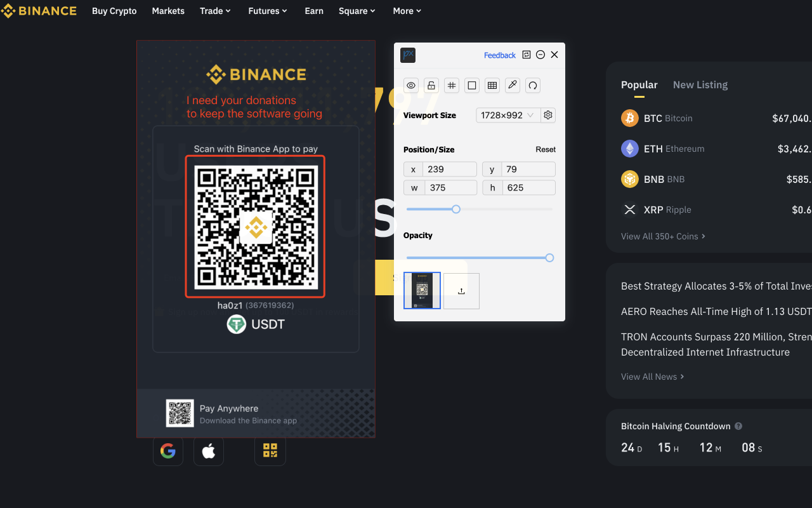
Task: Select the QR code overlay thumbnail
Action: [422, 291]
